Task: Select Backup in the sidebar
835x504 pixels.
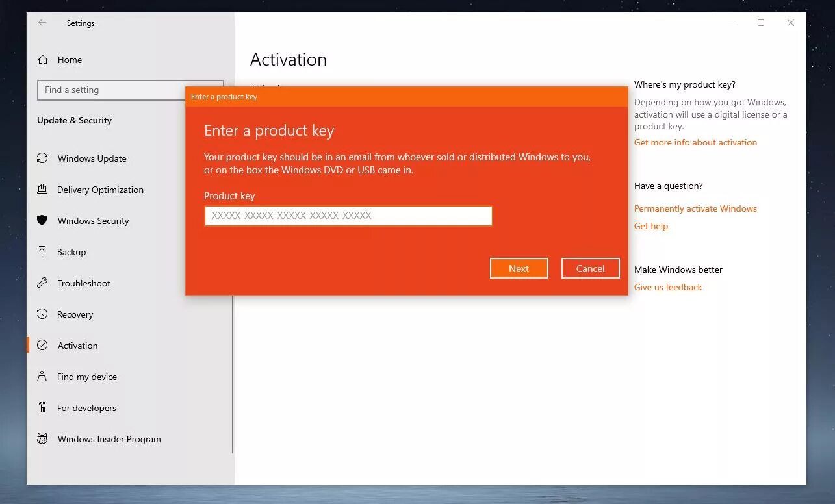Action: (x=71, y=252)
